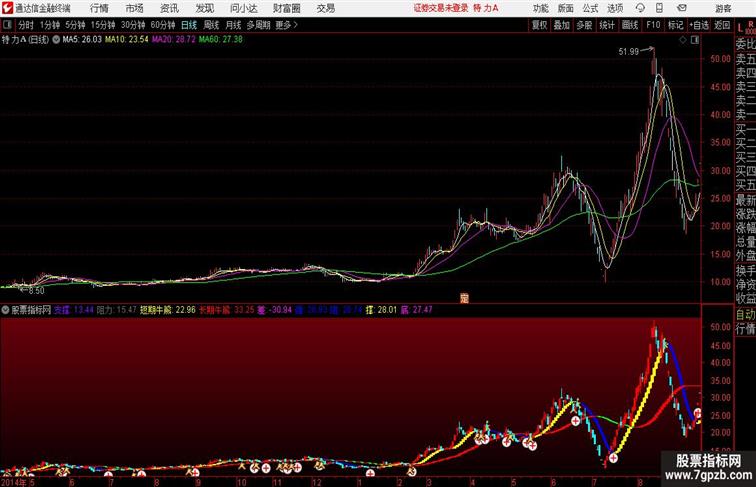Click the 统计 statistics toolbar button
The image size is (756, 487).
click(607, 25)
